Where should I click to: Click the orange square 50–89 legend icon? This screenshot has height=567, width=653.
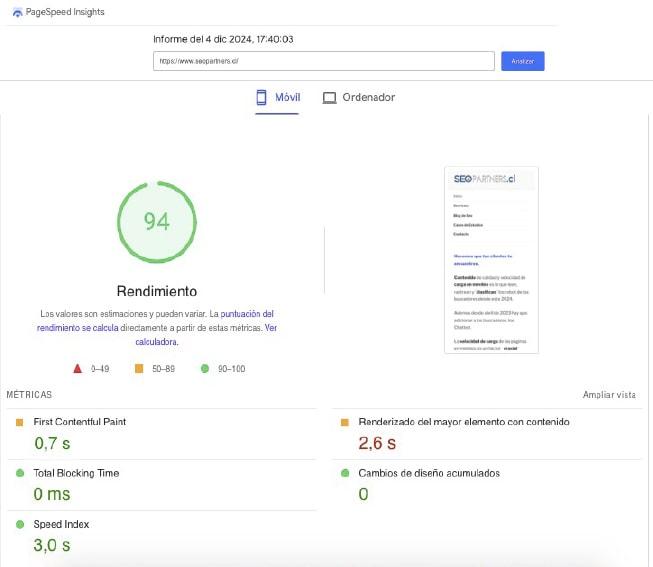(x=139, y=369)
